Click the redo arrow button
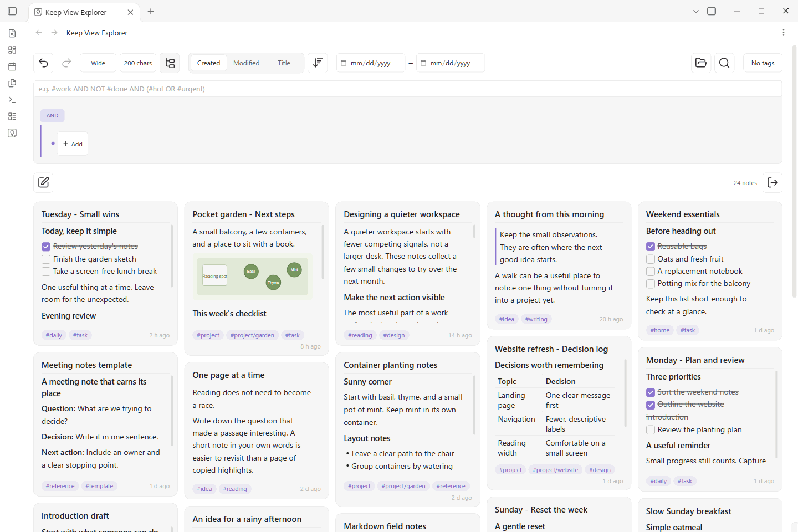Screen dimensions: 798x532 [66, 63]
